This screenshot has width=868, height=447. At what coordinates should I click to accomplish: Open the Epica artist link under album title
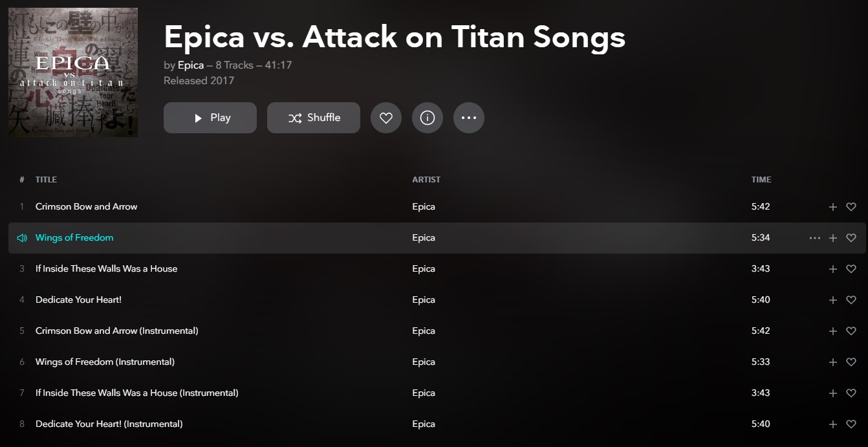[191, 65]
